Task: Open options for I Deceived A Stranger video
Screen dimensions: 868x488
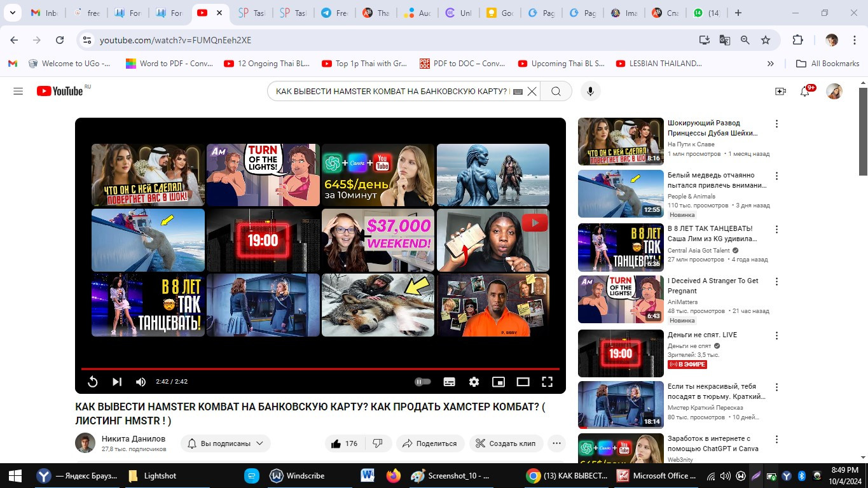Action: pyautogui.click(x=776, y=282)
